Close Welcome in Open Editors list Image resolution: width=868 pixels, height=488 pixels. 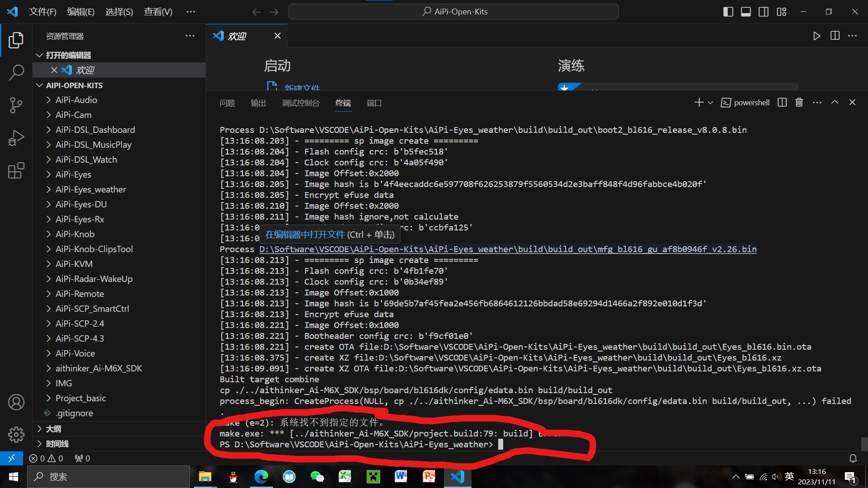(x=54, y=70)
